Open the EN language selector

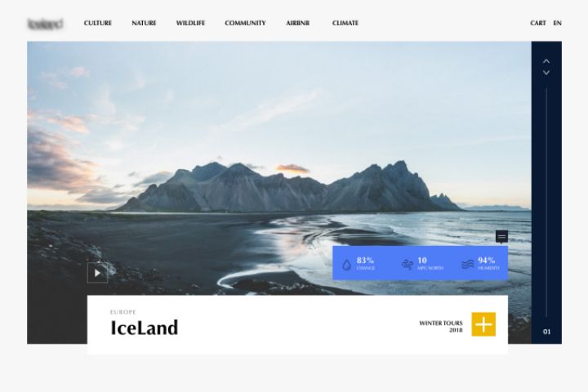click(557, 23)
